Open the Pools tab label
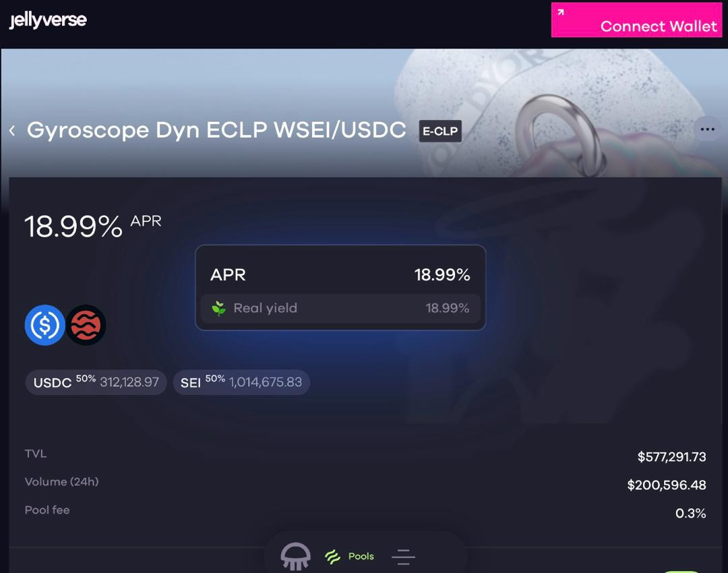This screenshot has height=573, width=728. pyautogui.click(x=361, y=556)
